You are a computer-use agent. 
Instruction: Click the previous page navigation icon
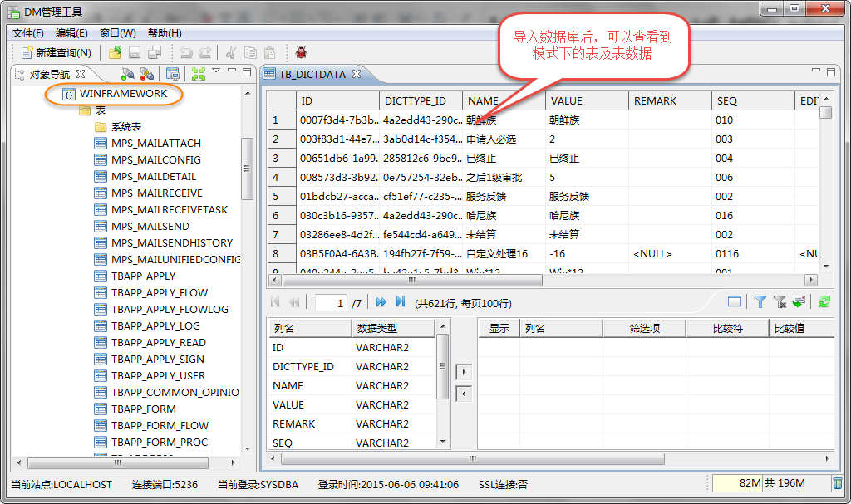tap(294, 302)
